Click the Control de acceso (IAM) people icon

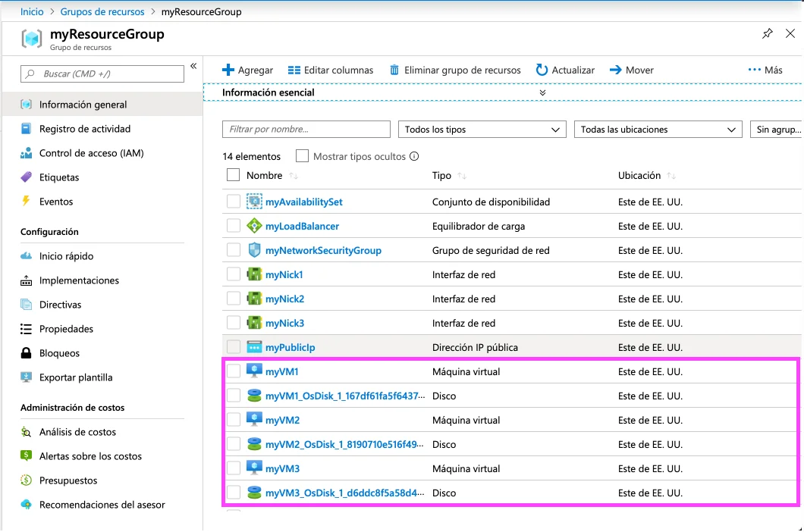click(x=26, y=153)
